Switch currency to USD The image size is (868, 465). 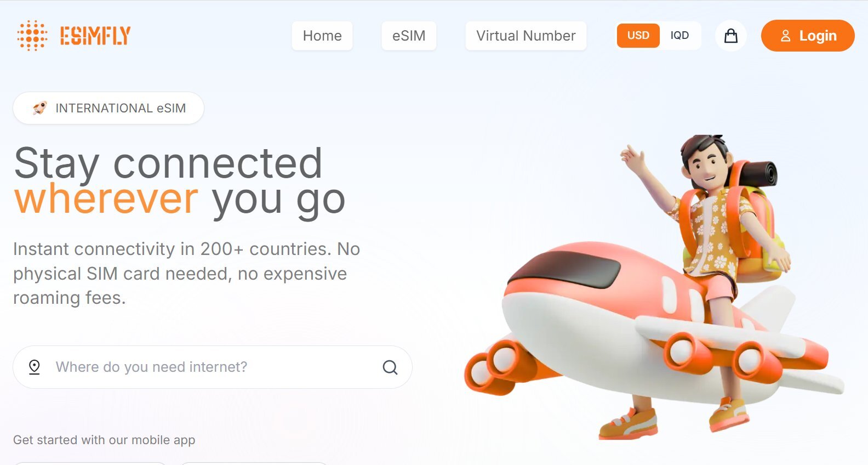coord(638,36)
